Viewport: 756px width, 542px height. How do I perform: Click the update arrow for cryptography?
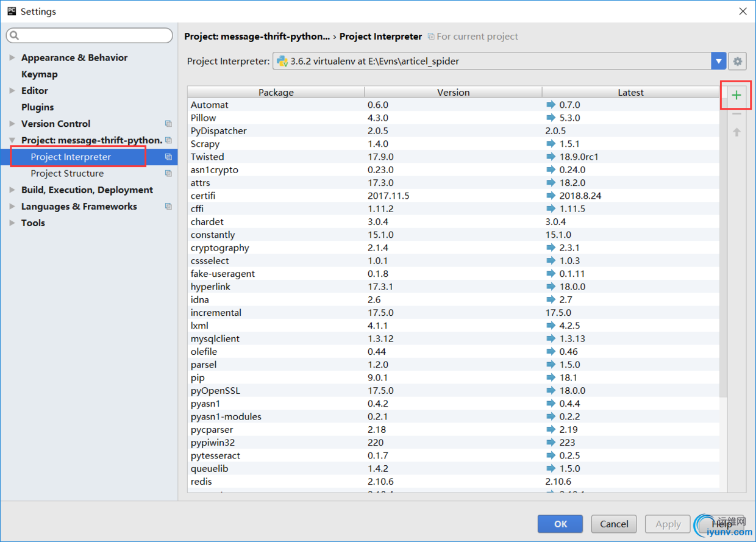point(551,248)
